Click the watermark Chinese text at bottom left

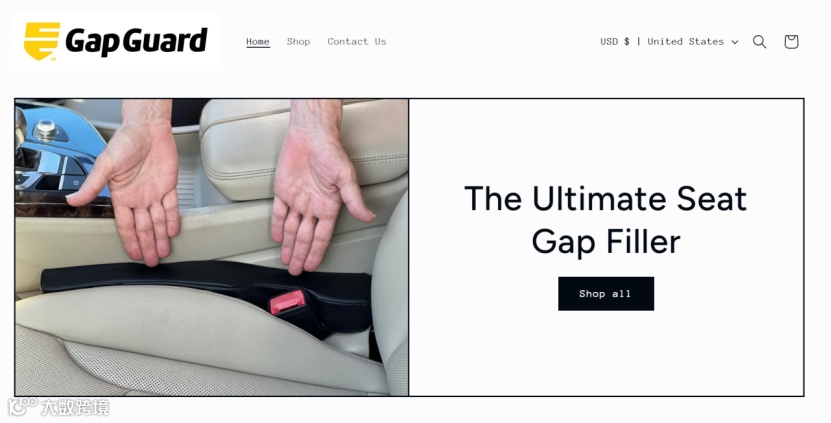click(x=75, y=407)
